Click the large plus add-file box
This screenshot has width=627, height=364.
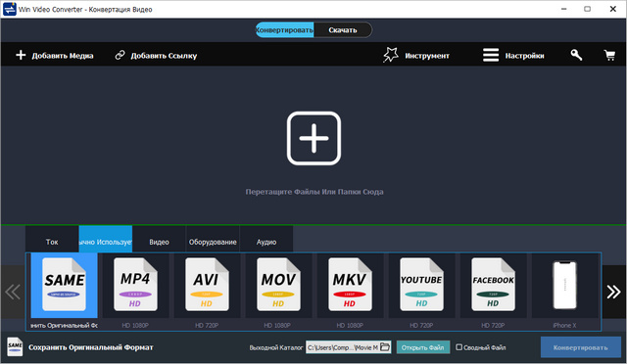click(x=313, y=138)
